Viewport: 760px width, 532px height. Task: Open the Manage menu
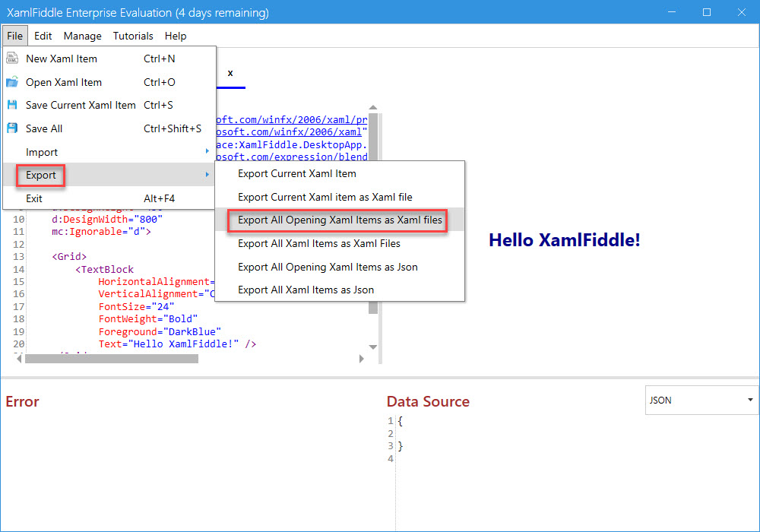click(82, 36)
